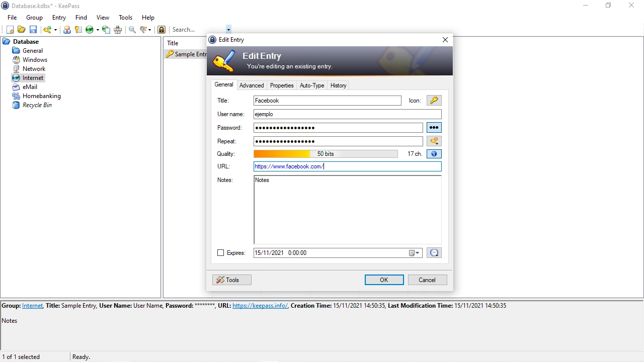Click into the quick Search box

tap(198, 30)
